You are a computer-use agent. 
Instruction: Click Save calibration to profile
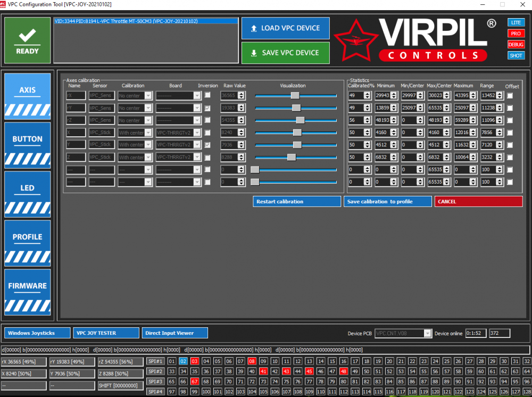pos(387,201)
